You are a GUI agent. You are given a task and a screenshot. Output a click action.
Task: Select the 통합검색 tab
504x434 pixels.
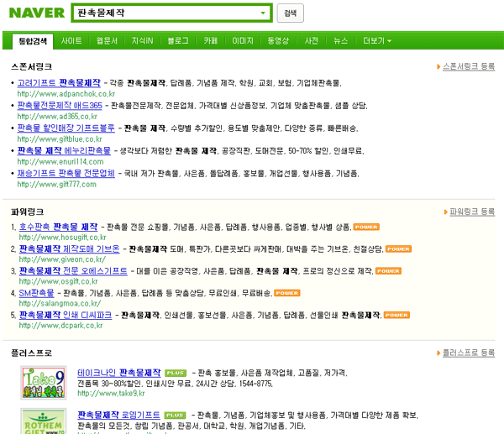click(33, 41)
